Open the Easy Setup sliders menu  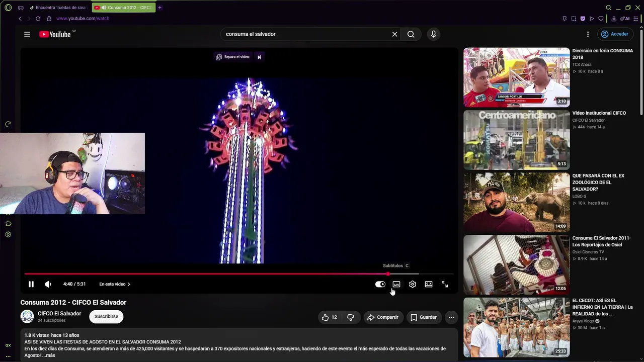[637, 19]
